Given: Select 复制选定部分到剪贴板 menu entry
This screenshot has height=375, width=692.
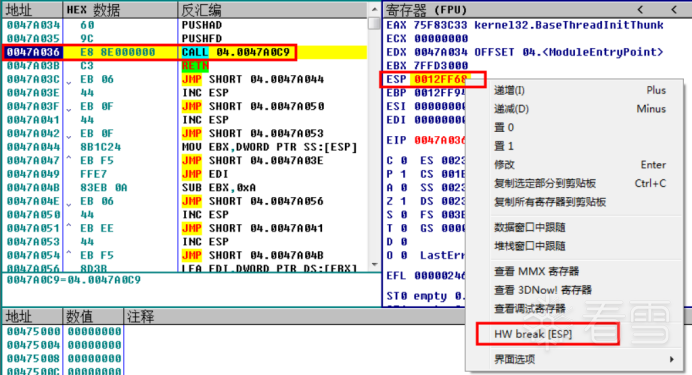Looking at the screenshot, I should [545, 183].
